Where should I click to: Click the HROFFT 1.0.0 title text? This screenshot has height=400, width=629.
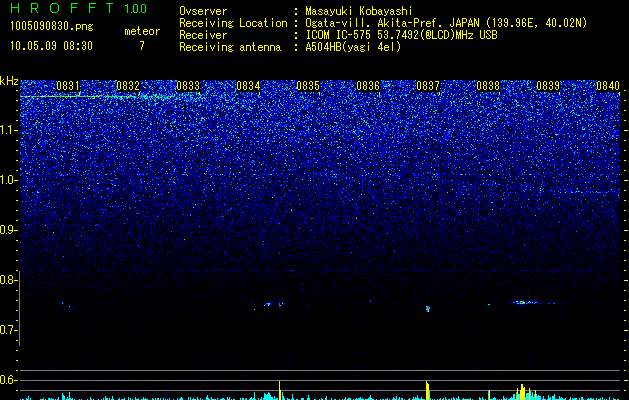pos(78,8)
